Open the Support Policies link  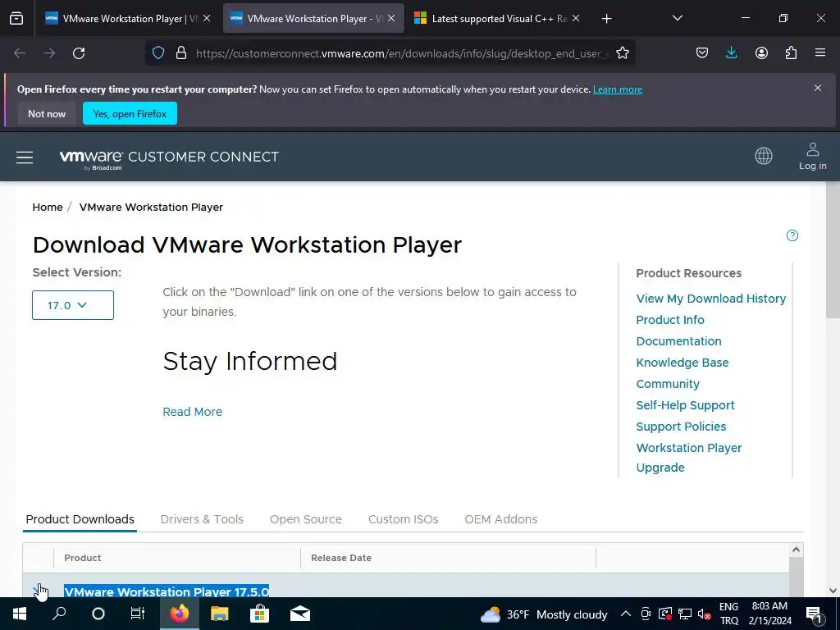tap(681, 427)
